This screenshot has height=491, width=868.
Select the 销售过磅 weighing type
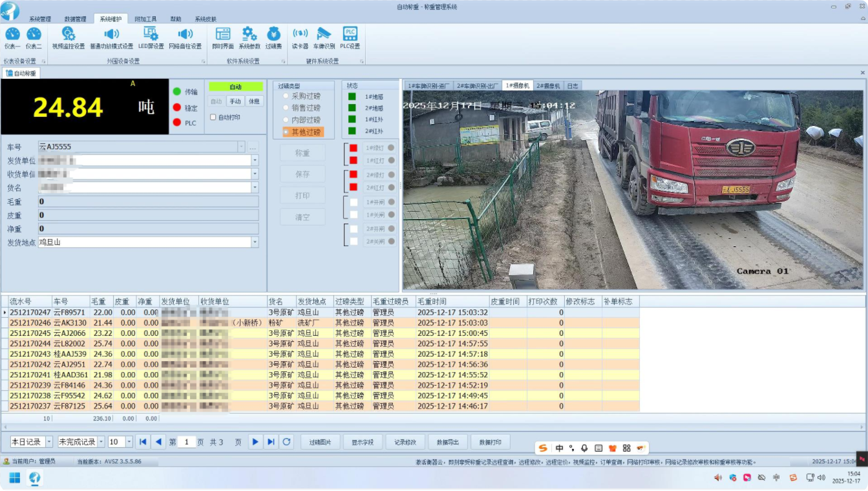(286, 108)
